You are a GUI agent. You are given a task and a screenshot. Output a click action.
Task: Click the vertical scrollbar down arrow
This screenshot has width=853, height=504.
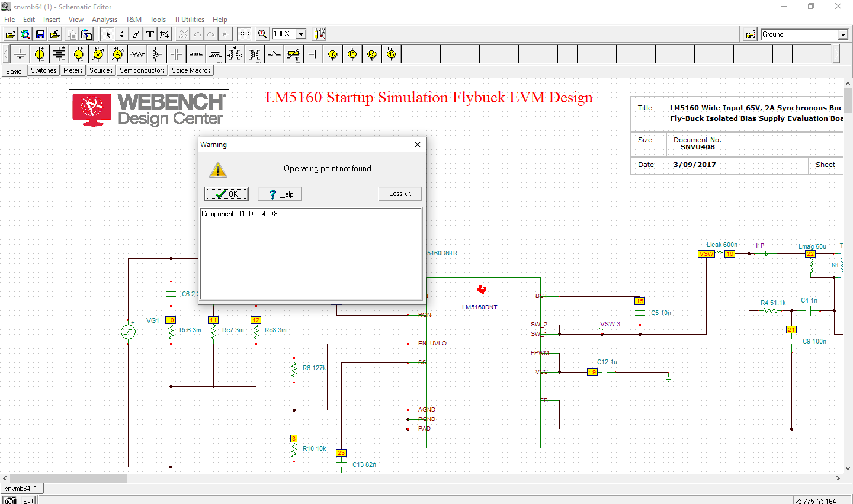click(848, 468)
